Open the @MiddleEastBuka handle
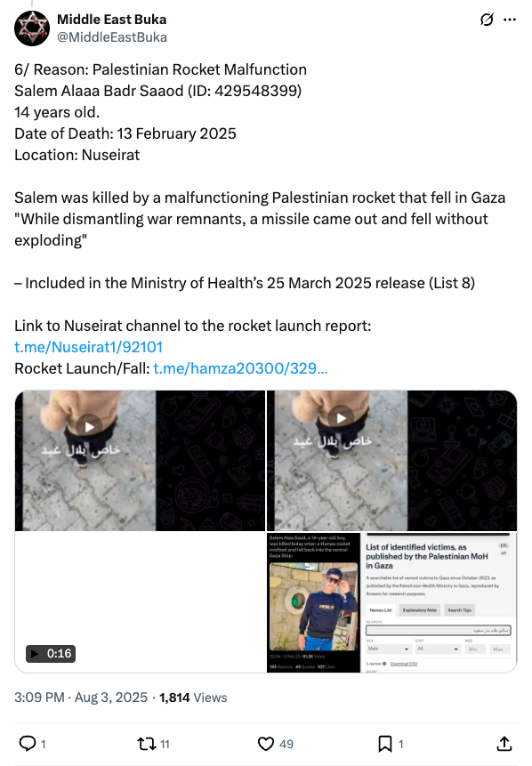The image size is (532, 766). click(x=112, y=37)
